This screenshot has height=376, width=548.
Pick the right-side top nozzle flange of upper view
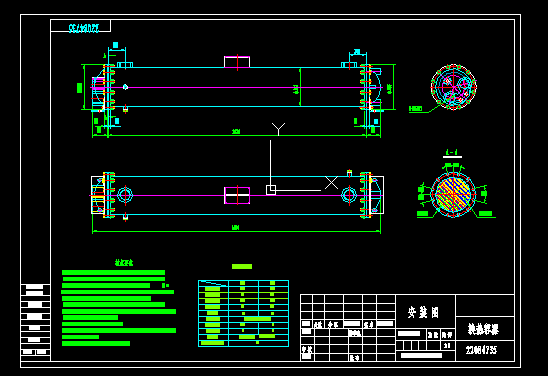[349, 65]
